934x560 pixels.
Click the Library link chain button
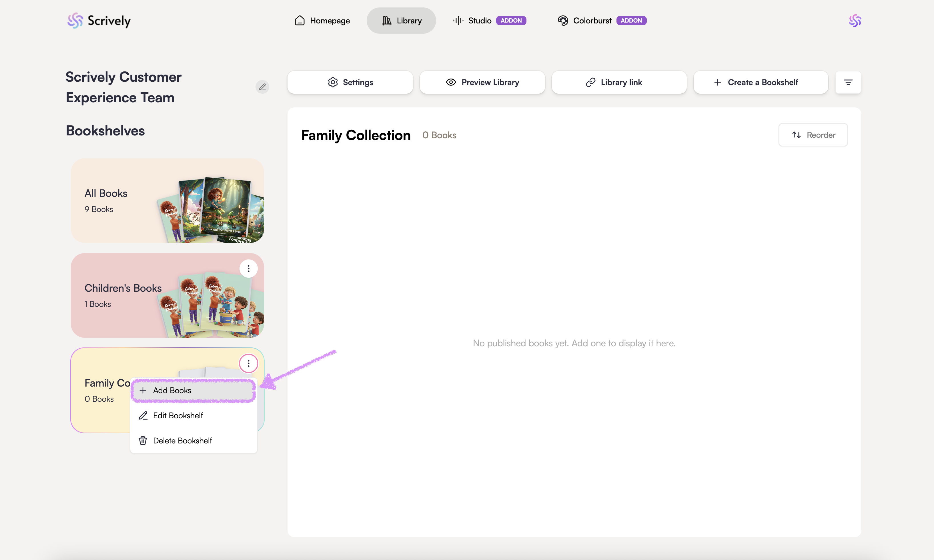point(619,82)
